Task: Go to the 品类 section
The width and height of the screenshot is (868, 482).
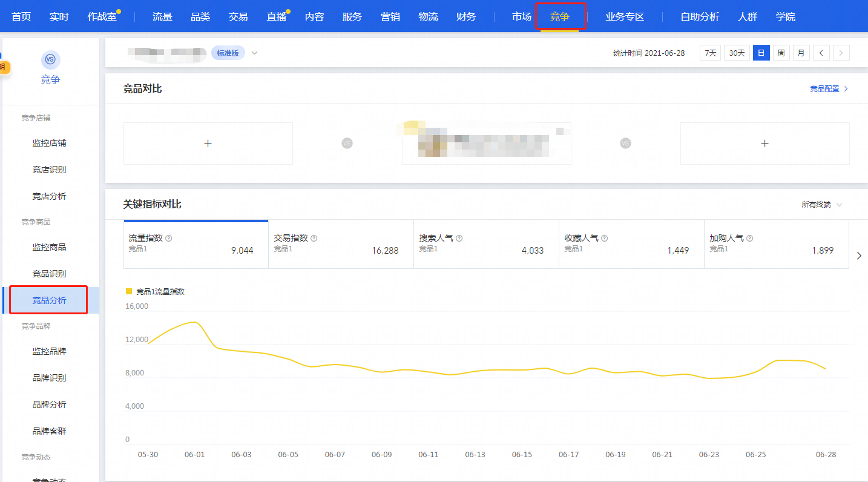Action: pyautogui.click(x=200, y=17)
